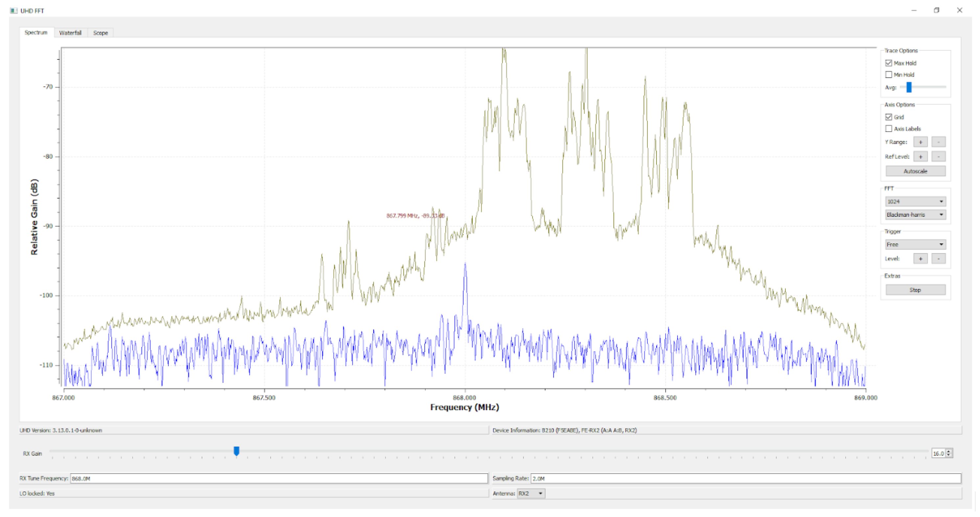Screen dimensions: 980x517
Task: Raise Trigger Level with plus button
Action: click(920, 258)
